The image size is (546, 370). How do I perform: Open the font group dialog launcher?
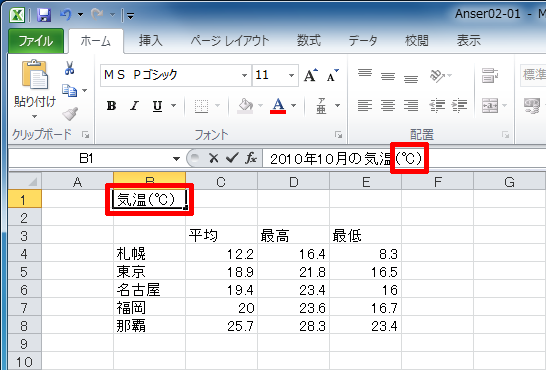338,135
